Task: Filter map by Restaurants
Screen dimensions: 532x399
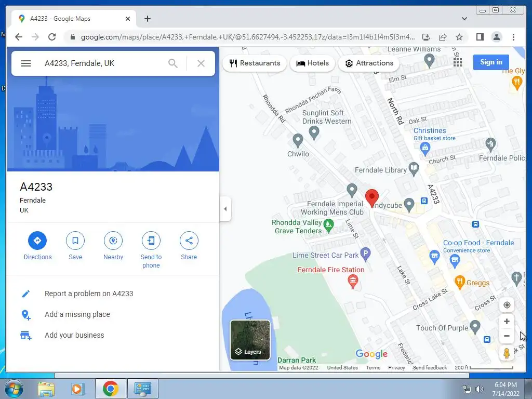Action: [x=255, y=63]
